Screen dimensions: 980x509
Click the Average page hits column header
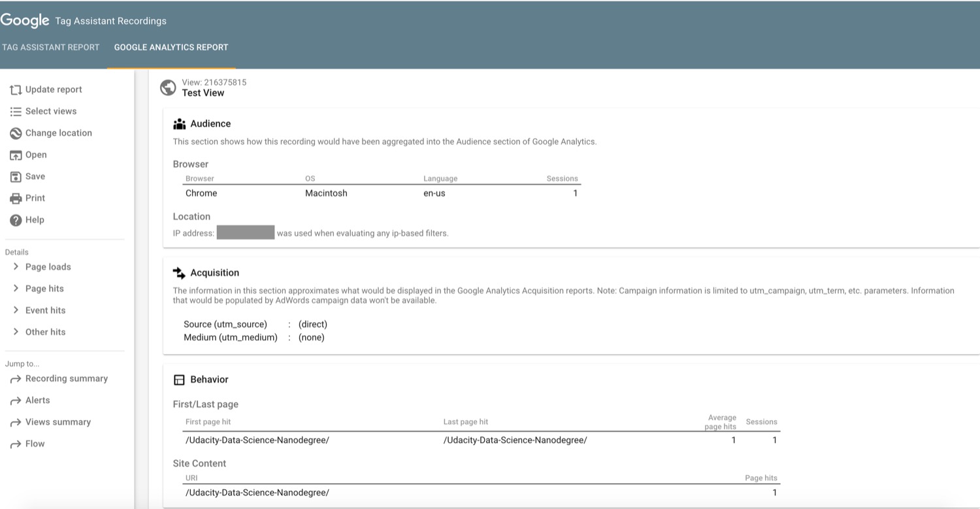point(721,422)
